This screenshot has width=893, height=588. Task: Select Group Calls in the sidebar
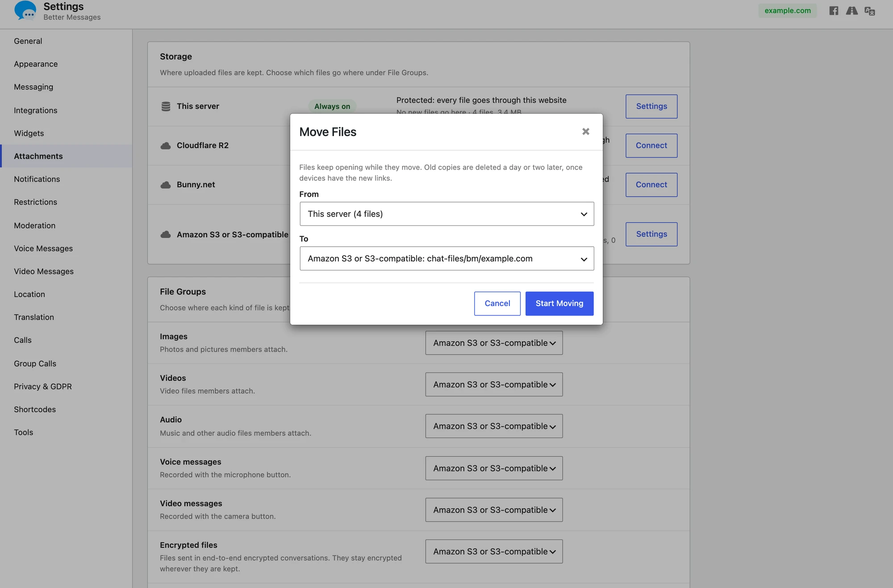tap(66, 364)
